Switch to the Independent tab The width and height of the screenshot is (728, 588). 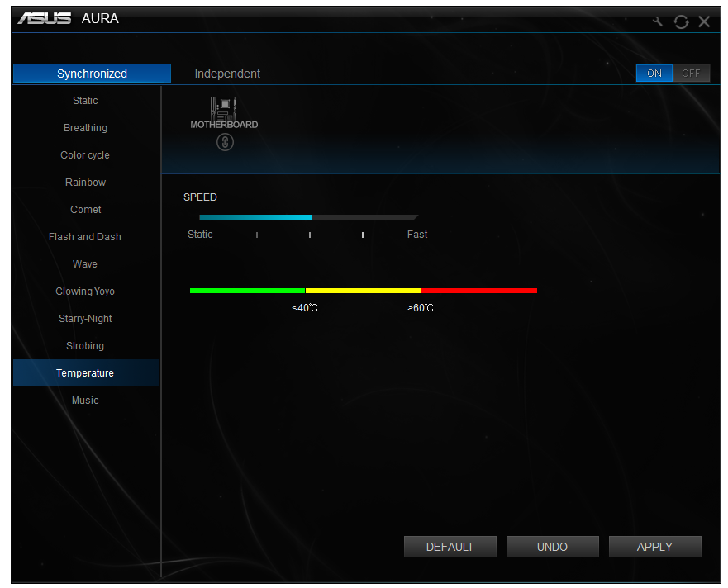pyautogui.click(x=227, y=73)
